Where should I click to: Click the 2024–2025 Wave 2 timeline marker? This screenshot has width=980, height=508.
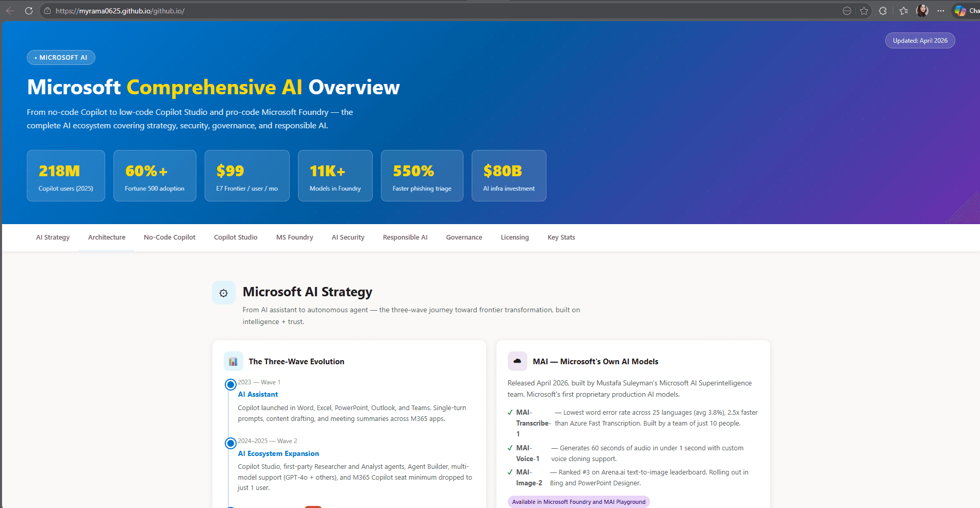pos(230,443)
